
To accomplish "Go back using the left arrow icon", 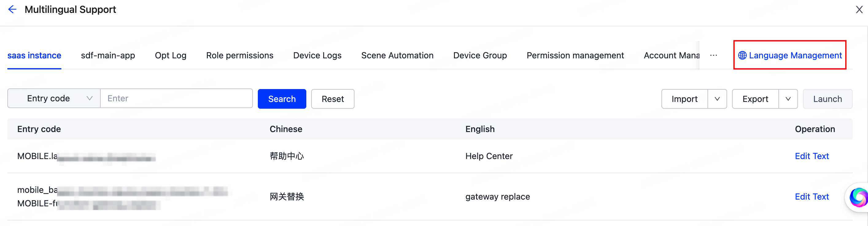I will 12,10.
